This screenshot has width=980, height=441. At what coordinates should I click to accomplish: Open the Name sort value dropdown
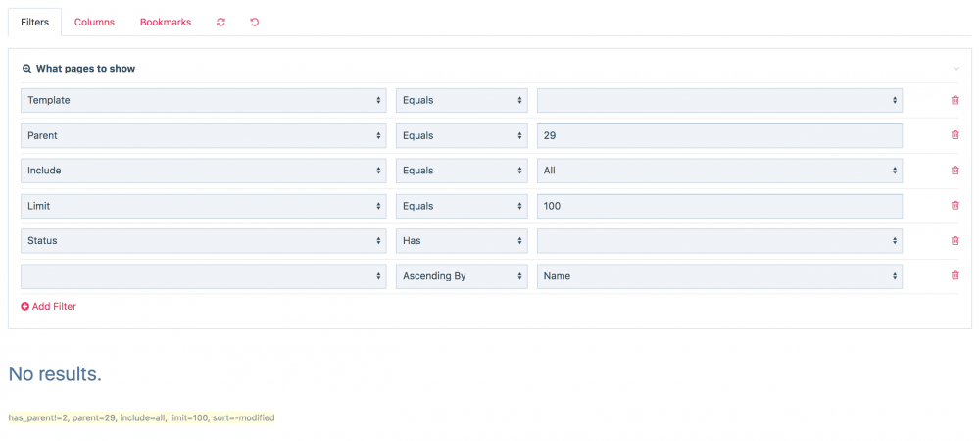pyautogui.click(x=719, y=276)
